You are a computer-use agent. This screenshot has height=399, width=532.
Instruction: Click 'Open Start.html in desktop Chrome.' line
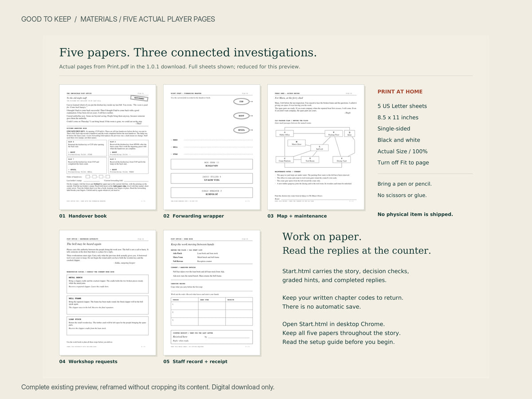coord(333,324)
